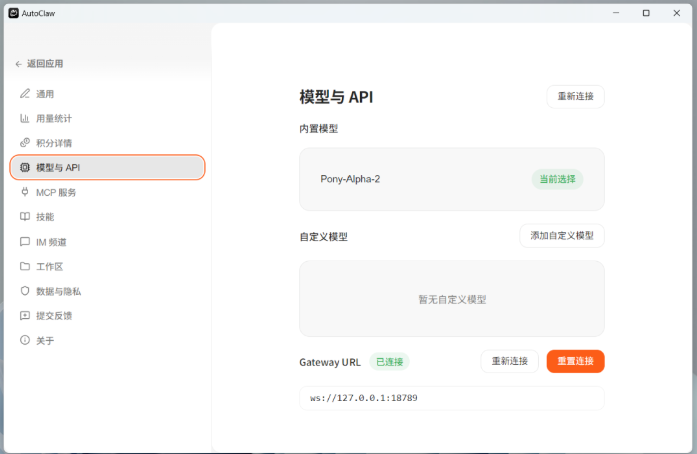
Task: Click the info icon for 关于
Action: [25, 340]
